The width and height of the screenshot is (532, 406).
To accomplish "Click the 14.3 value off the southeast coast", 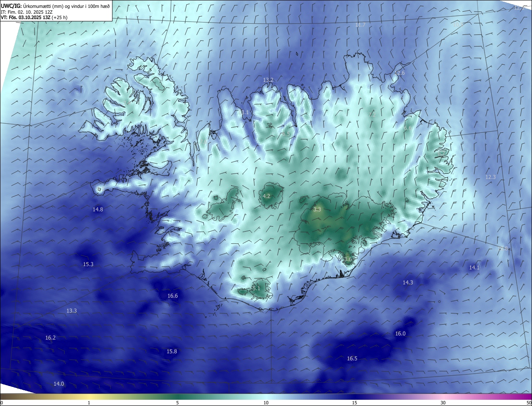I will pos(408,283).
